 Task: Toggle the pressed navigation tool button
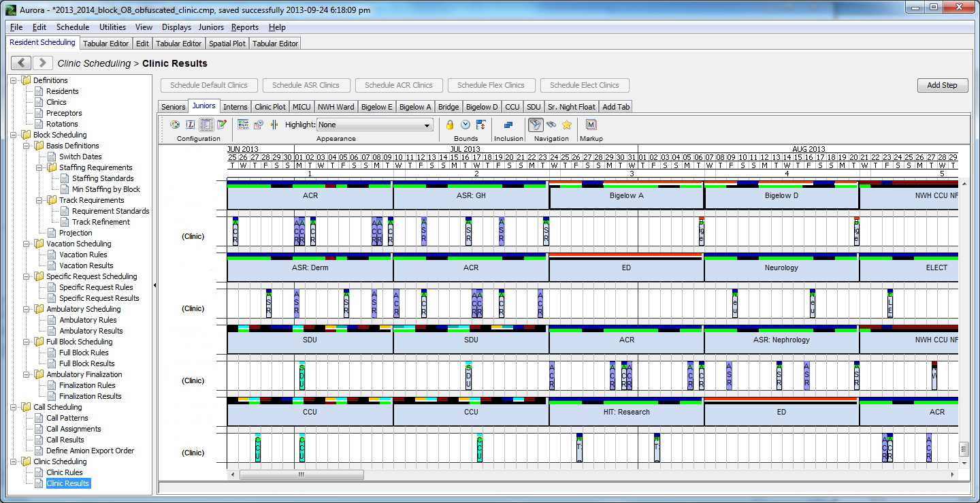click(536, 125)
